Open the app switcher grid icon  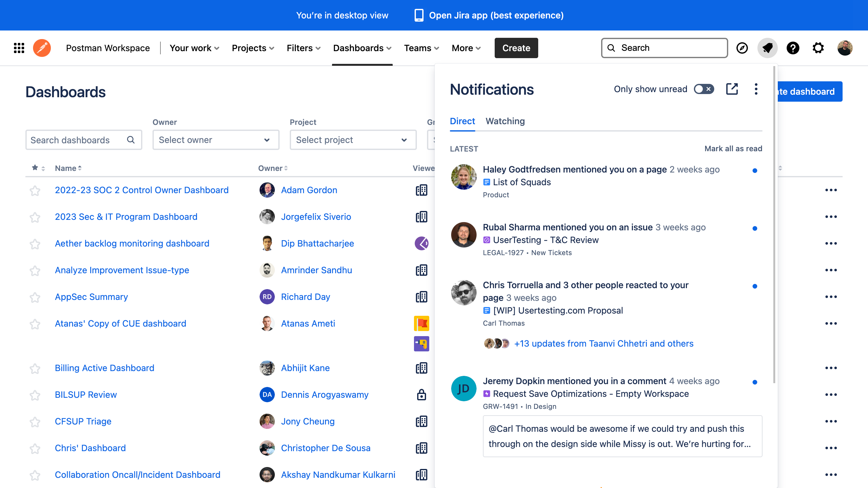19,48
